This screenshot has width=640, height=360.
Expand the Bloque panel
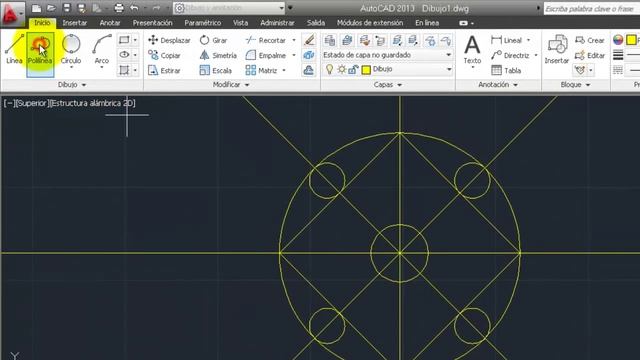pos(576,84)
